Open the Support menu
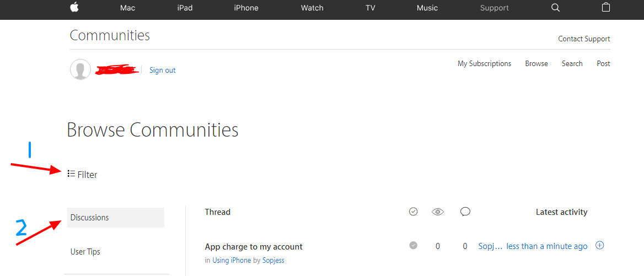Viewport: 644px width, 276px height. 495,8
